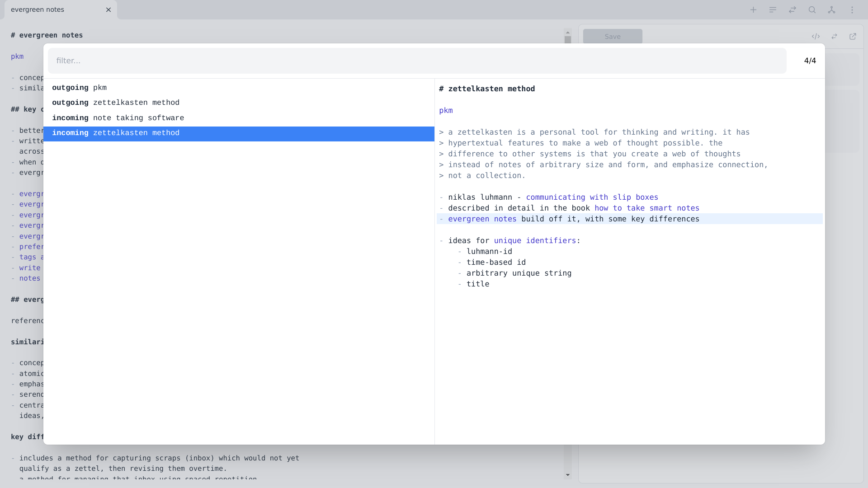Select highlighted incoming zettelkasten method row
This screenshot has height=488, width=868.
[x=239, y=133]
